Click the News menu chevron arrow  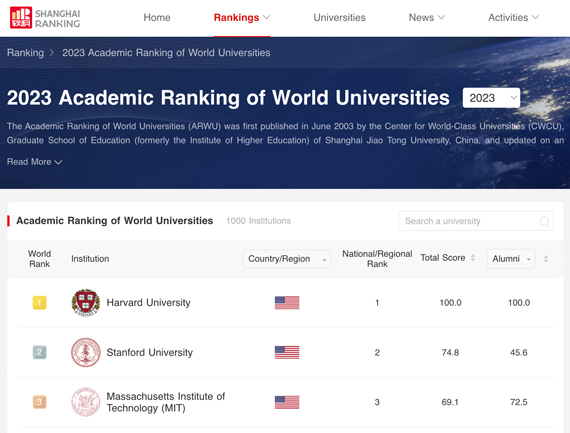pos(441,17)
